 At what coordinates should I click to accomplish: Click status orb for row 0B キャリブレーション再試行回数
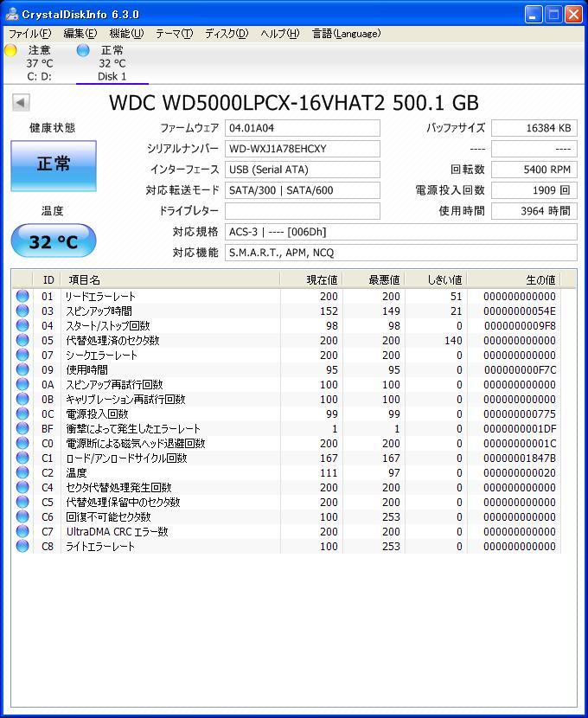(22, 399)
